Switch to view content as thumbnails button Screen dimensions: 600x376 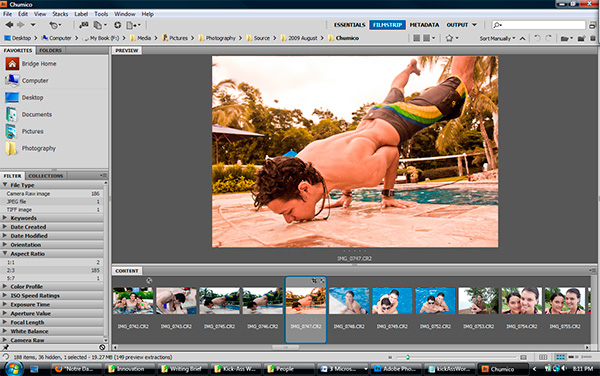pos(560,357)
